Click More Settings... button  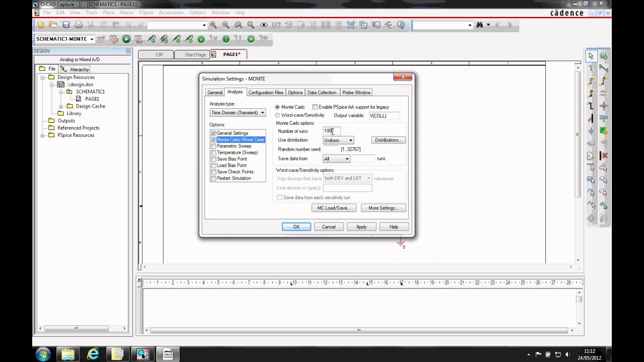383,208
